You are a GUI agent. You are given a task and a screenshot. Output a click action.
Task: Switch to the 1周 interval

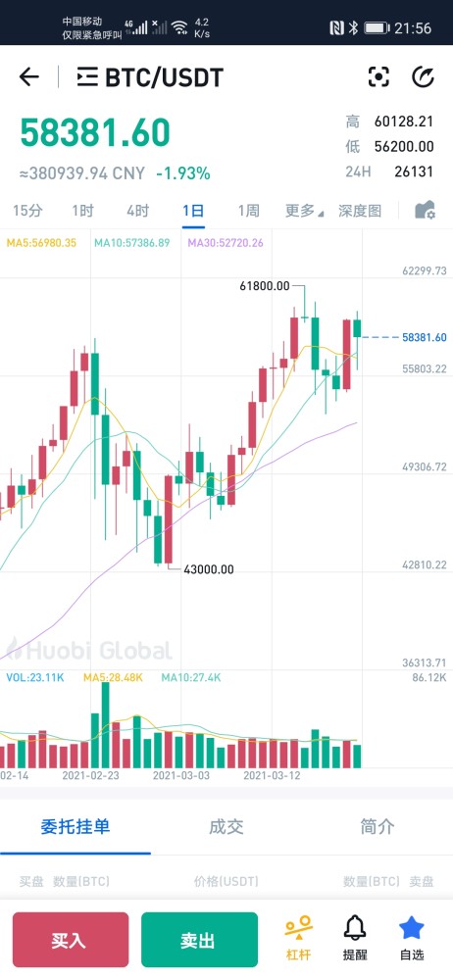click(x=248, y=211)
